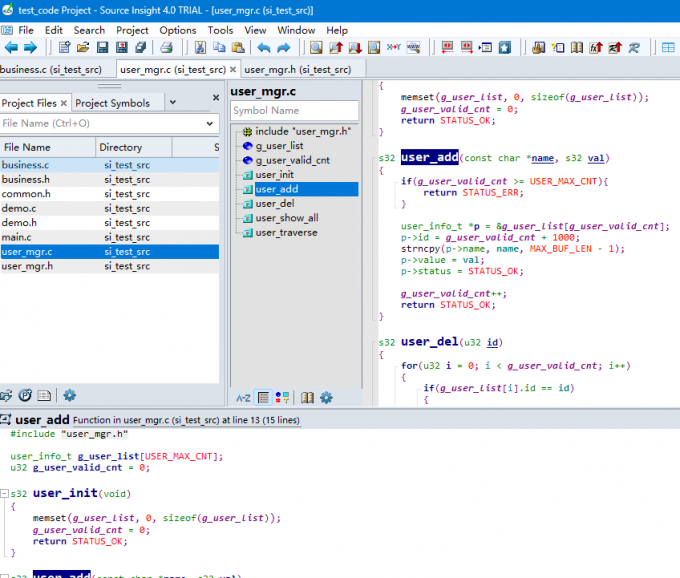Screen dimensions: 680x578
Task: Open the Options menu
Action: tap(178, 30)
